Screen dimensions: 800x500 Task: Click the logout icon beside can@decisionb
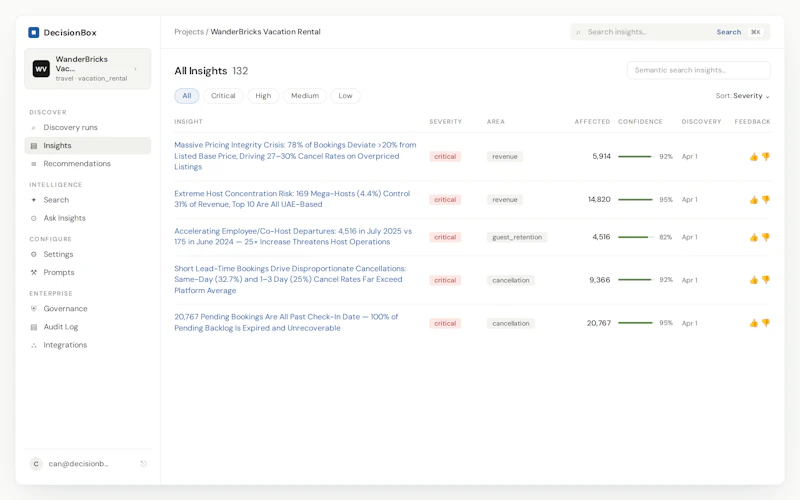tap(143, 464)
